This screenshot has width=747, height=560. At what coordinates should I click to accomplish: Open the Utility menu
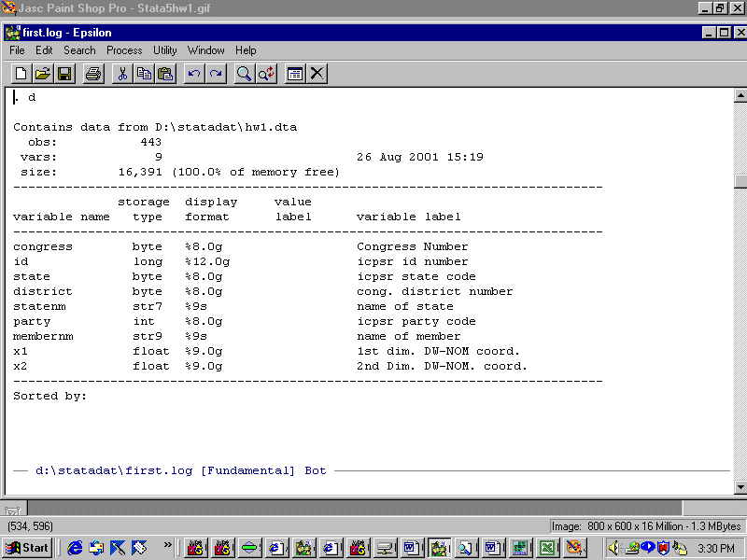165,50
